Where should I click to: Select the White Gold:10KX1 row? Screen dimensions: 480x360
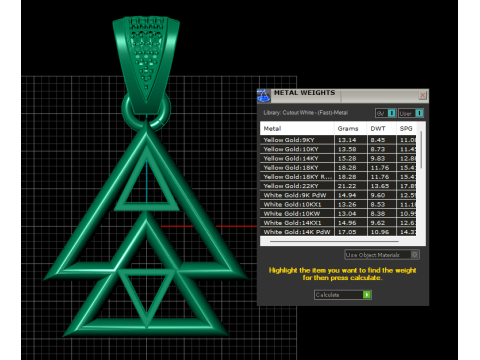tap(338, 204)
